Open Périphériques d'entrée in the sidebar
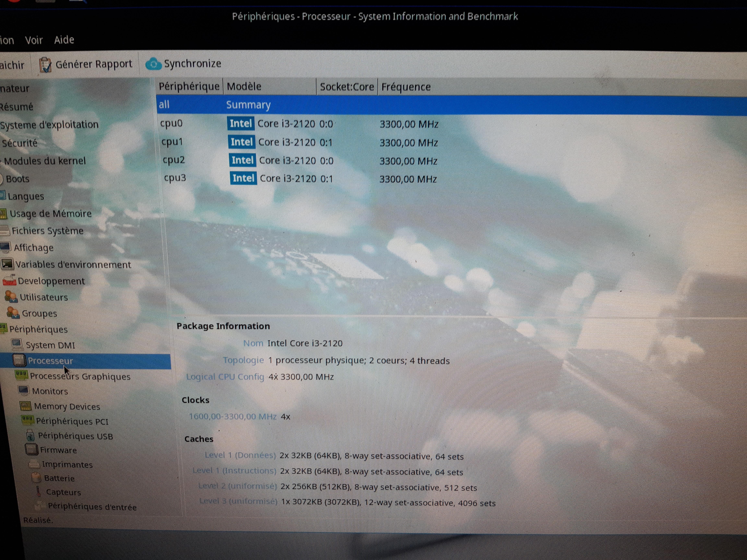This screenshot has height=560, width=747. point(92,507)
